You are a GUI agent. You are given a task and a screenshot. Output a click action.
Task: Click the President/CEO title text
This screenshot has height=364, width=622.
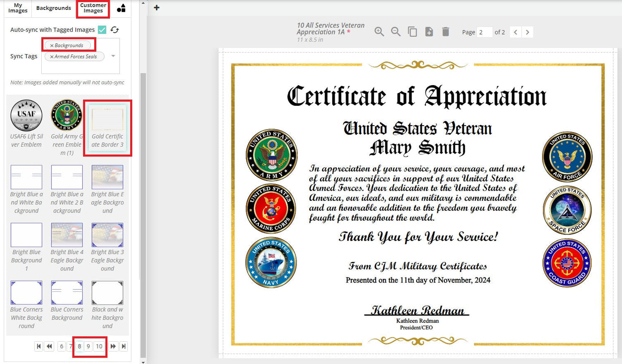pos(416,327)
